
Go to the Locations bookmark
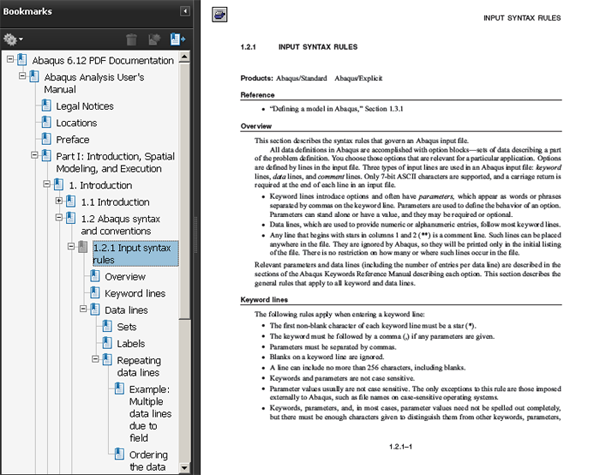click(77, 123)
